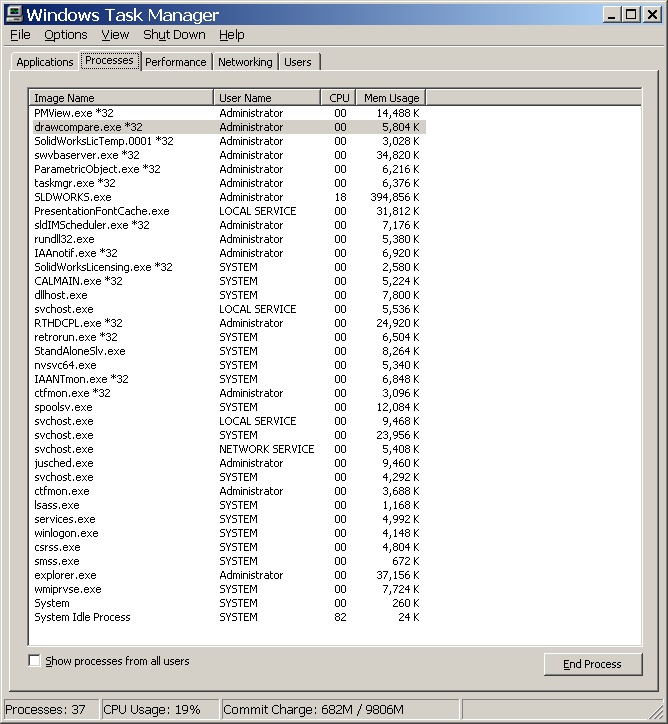
Task: Select the nvsvc64.exe process
Action: click(x=229, y=365)
